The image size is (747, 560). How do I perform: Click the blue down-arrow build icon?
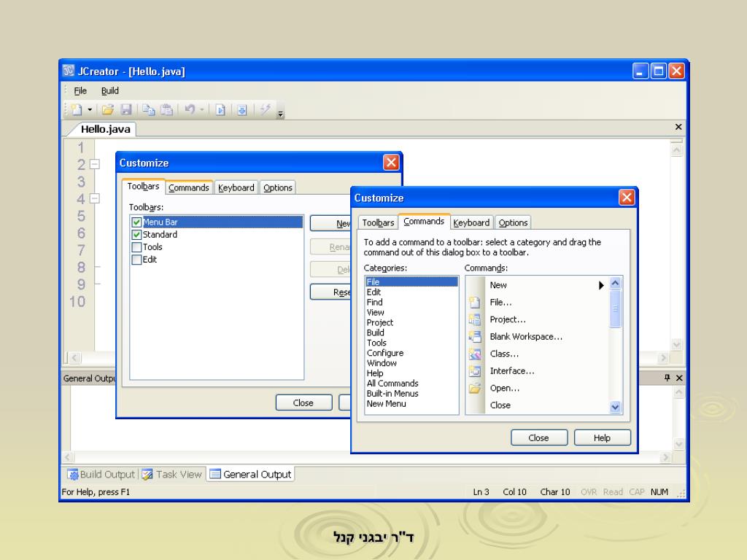click(242, 111)
